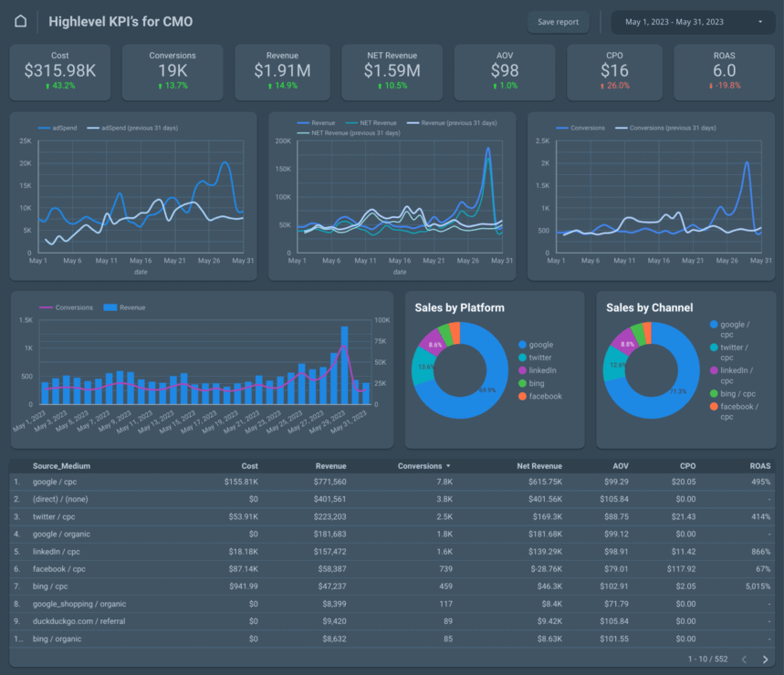Click the bing / organic row label
Screen dimensions: 784x675
tap(57, 639)
